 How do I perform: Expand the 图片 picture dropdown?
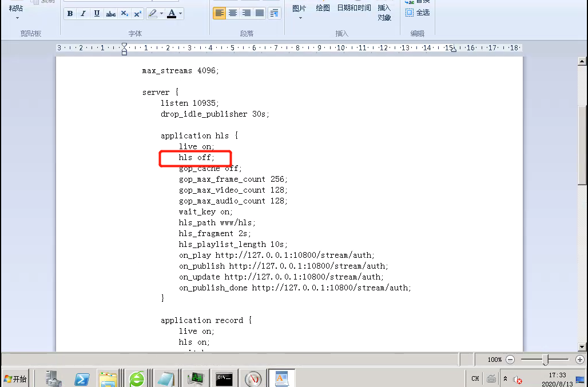pos(300,18)
